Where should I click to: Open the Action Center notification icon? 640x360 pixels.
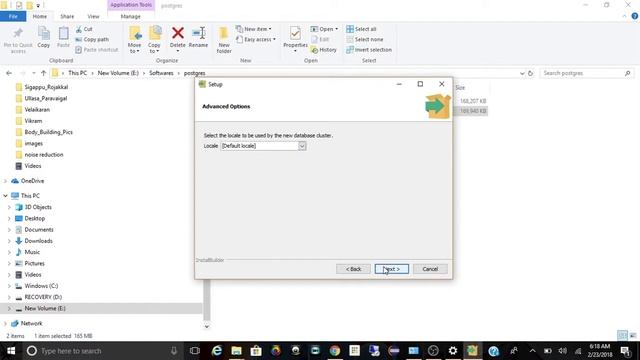tap(626, 351)
